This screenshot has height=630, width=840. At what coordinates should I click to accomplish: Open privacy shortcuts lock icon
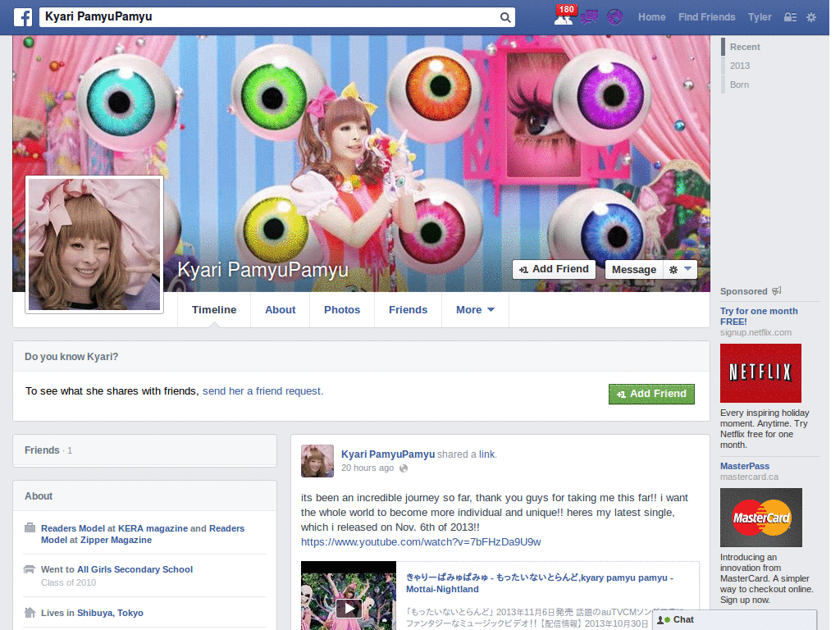(x=790, y=17)
